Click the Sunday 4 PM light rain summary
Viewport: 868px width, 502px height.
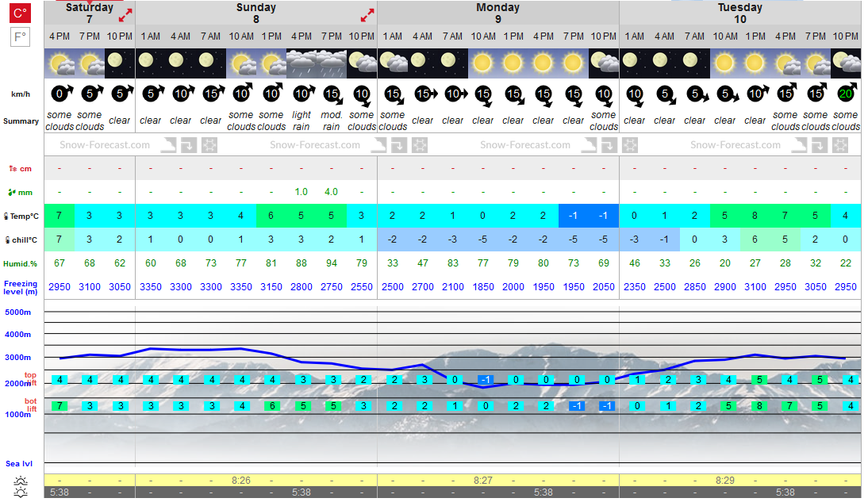(301, 121)
